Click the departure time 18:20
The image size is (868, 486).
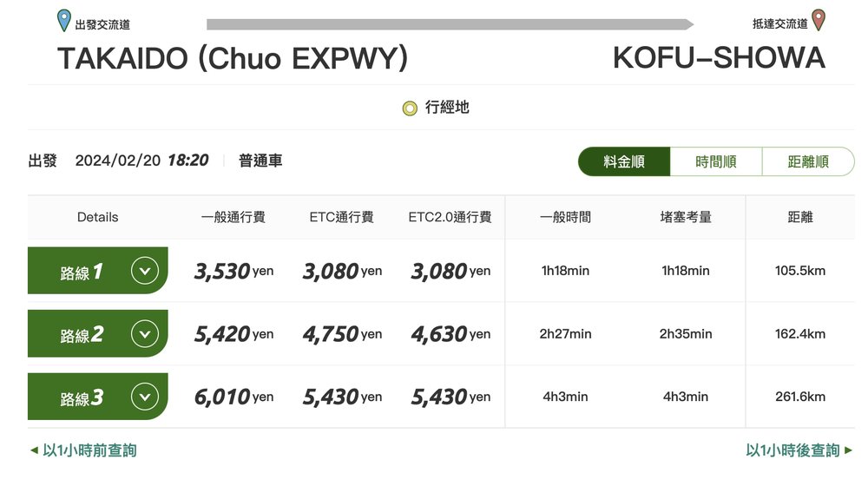187,161
